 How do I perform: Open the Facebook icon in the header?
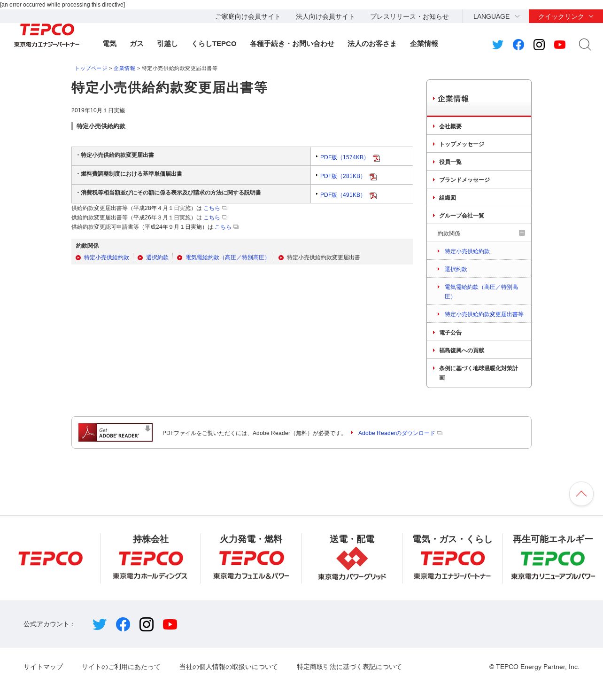pyautogui.click(x=518, y=45)
